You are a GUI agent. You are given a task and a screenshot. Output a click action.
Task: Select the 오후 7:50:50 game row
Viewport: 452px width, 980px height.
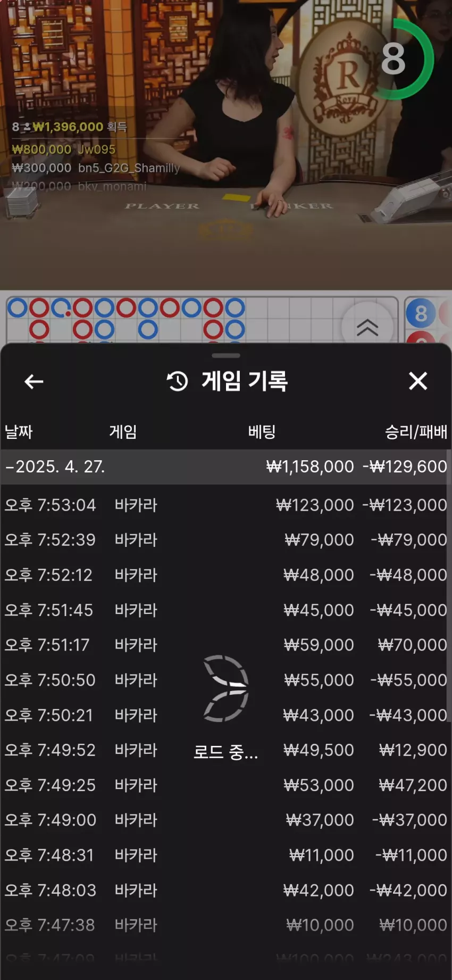(x=226, y=680)
